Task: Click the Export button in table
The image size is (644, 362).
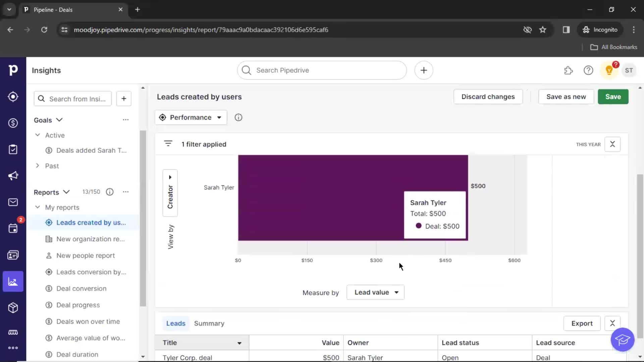Action: point(582,323)
